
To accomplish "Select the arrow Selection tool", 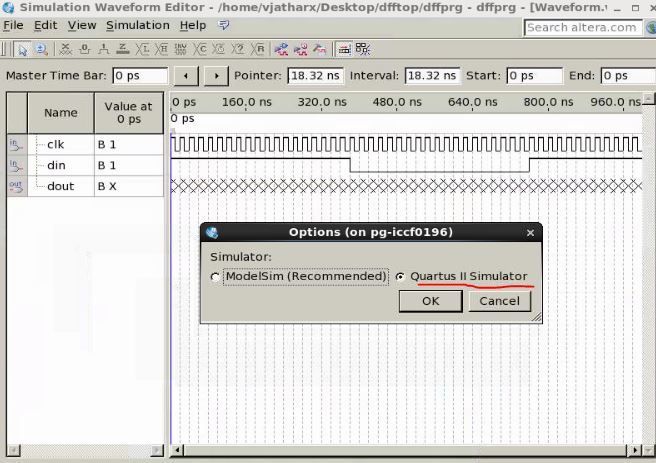I will [22, 50].
